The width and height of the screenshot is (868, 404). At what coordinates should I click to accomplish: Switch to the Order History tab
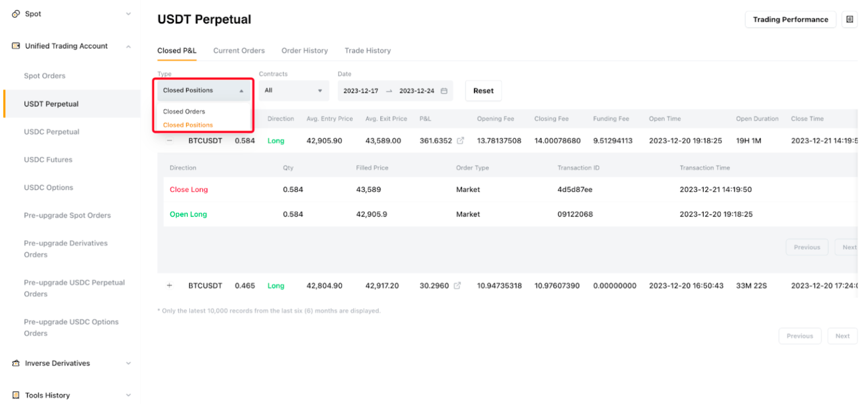305,51
